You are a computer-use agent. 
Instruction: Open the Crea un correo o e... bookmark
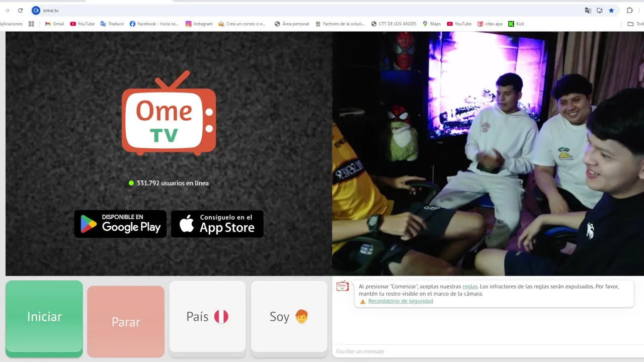pyautogui.click(x=242, y=24)
